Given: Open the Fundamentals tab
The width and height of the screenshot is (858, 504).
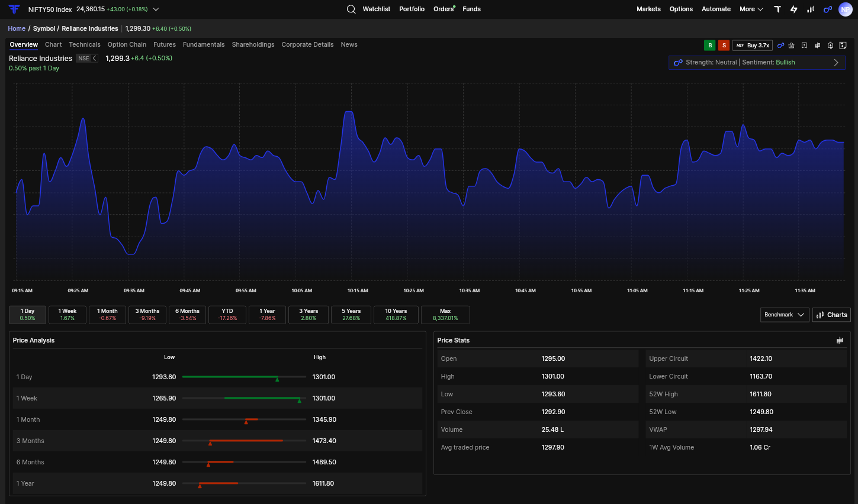Looking at the screenshot, I should pyautogui.click(x=204, y=45).
